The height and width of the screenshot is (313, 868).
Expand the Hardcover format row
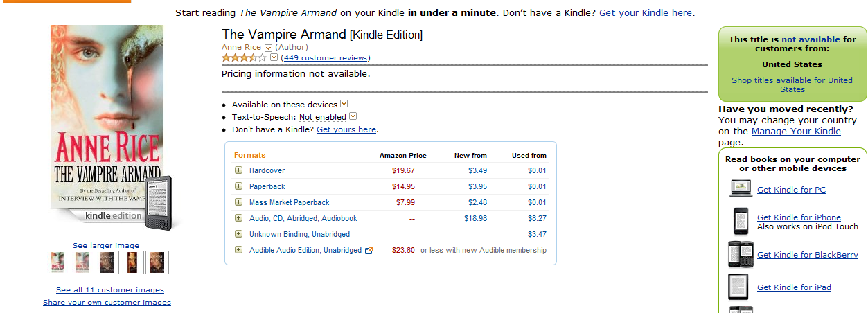pos(238,170)
